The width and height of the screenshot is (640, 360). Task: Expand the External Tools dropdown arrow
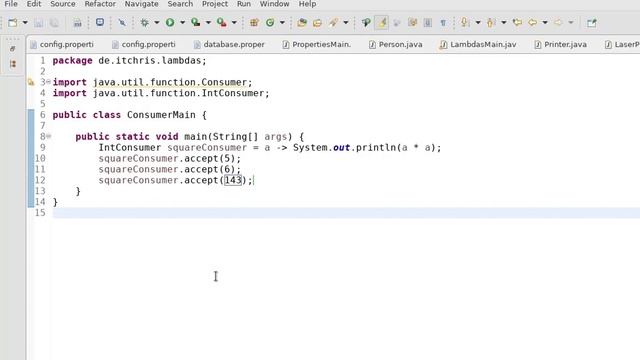(234, 23)
